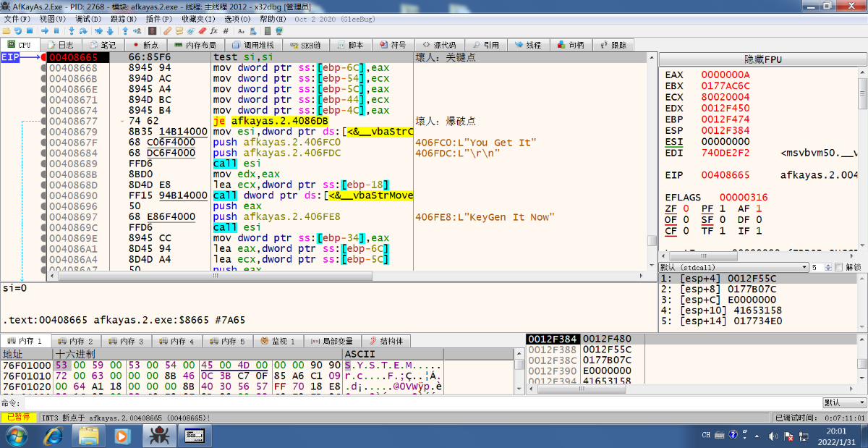Open the Labels list icon
This screenshot has width=868, height=448.
point(190,31)
